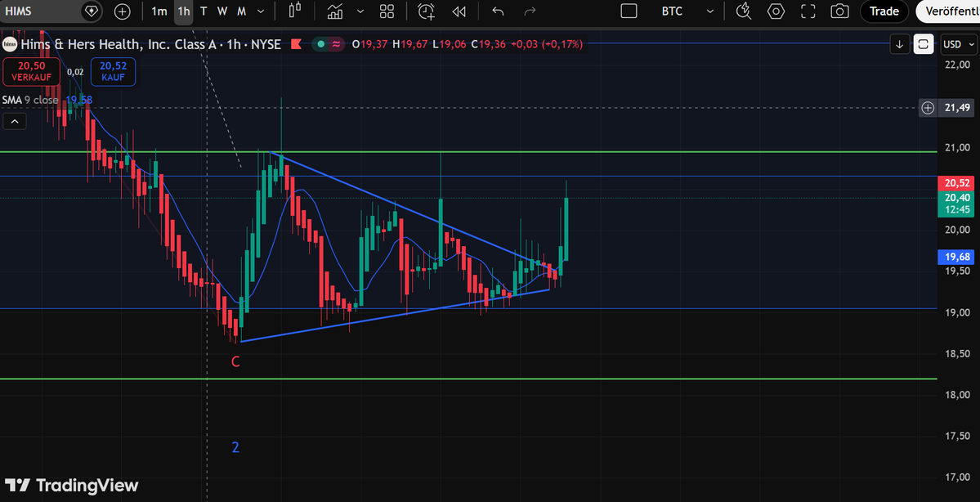Take a chart snapshot with the camera icon
980x502 pixels.
(x=839, y=11)
